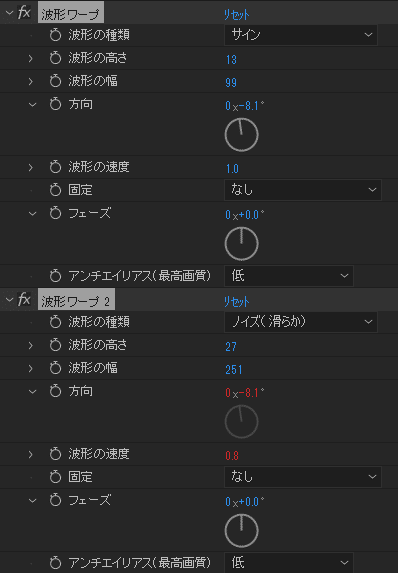This screenshot has height=573, width=398.
Task: Toggle stopwatch for first 方向 property
Action: (55, 104)
